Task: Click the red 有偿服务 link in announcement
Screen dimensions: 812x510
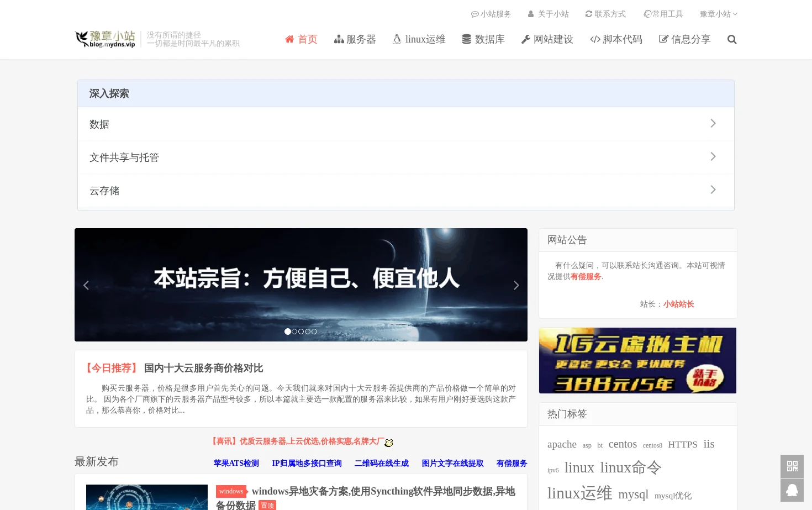Action: coord(586,277)
